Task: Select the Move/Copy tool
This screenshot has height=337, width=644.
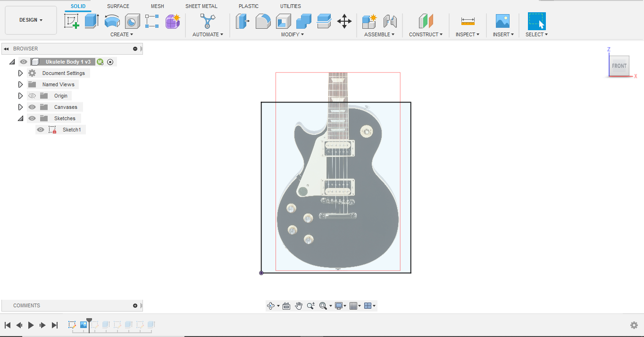Action: tap(344, 21)
